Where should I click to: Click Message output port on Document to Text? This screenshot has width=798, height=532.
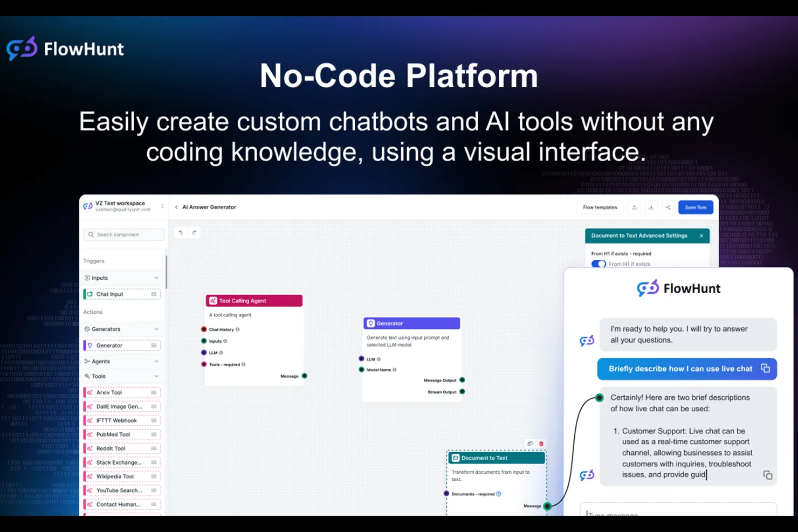point(547,506)
